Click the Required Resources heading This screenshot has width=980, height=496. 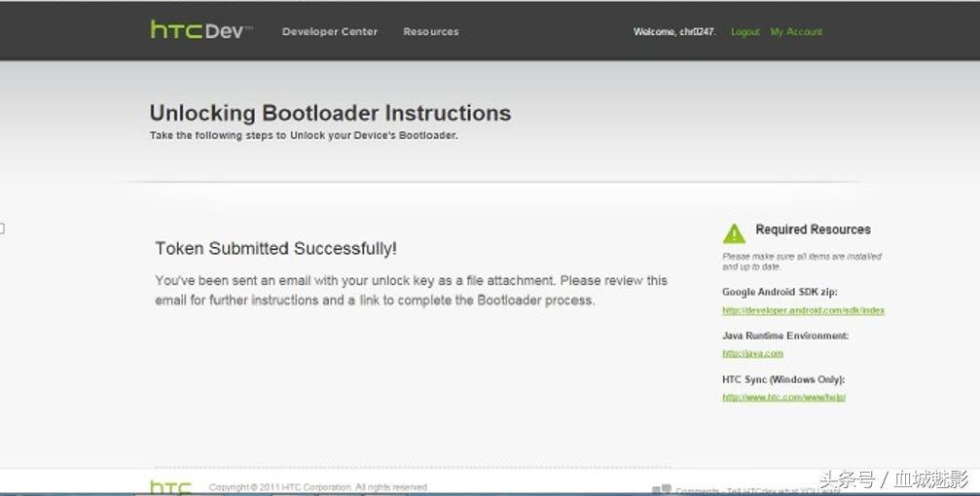pyautogui.click(x=813, y=230)
